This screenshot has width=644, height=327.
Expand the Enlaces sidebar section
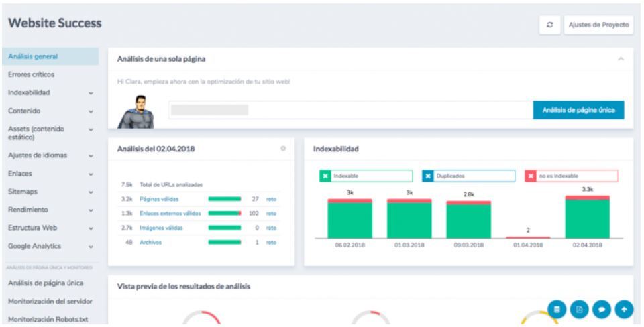tap(91, 174)
